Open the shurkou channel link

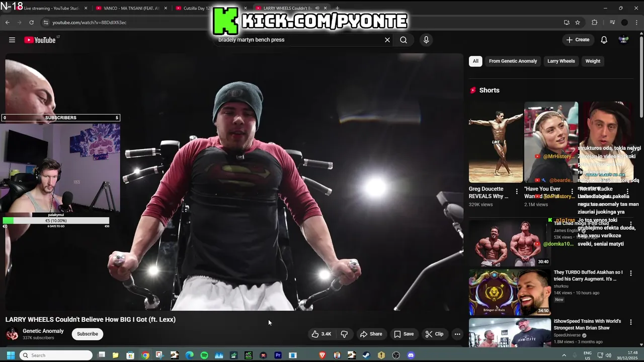point(561,286)
